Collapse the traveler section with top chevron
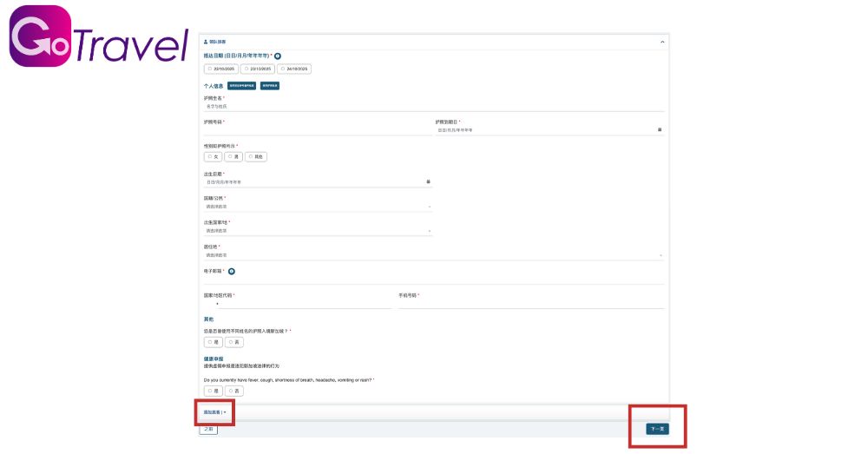Viewport: 868px width, 454px height. [662, 42]
